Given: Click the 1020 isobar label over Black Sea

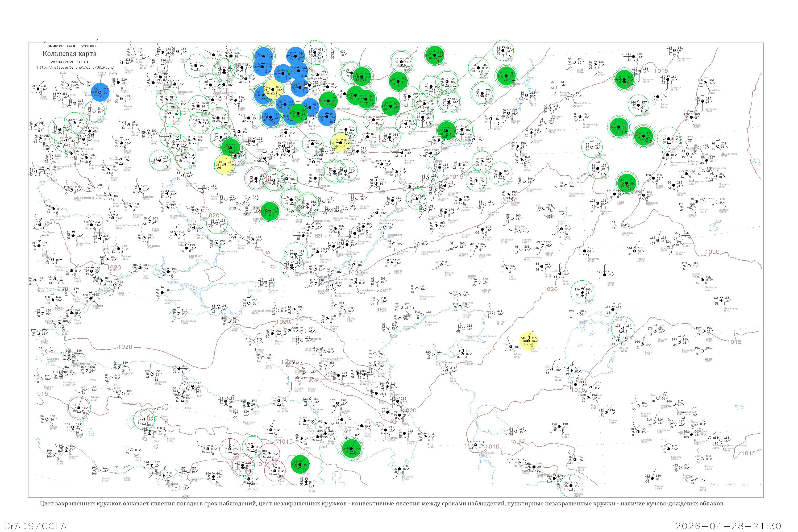Looking at the screenshot, I should coord(125,347).
